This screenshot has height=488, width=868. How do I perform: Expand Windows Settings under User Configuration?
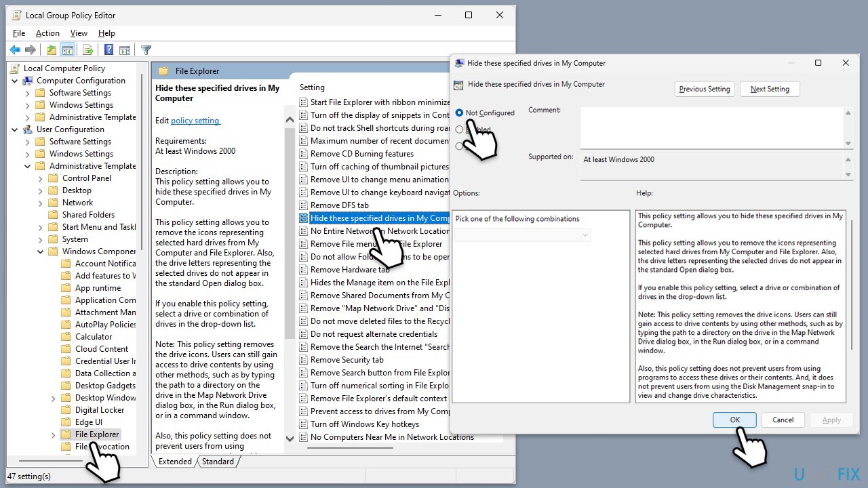pyautogui.click(x=28, y=154)
